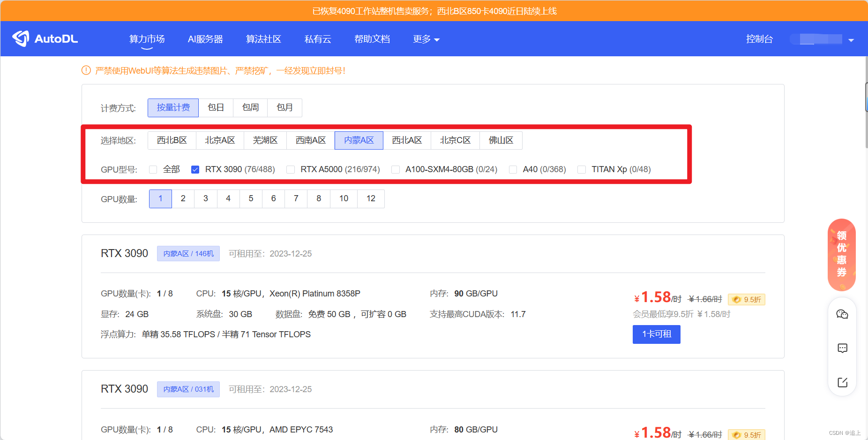Open 算法社区 navigation item

point(263,39)
